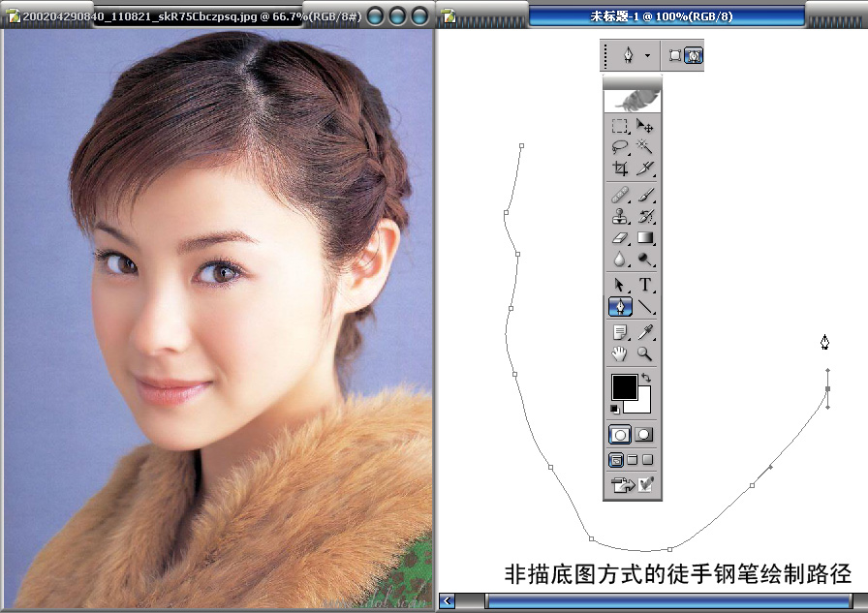The width and height of the screenshot is (868, 613).
Task: Choose Full Screen Mode
Action: coord(648,460)
